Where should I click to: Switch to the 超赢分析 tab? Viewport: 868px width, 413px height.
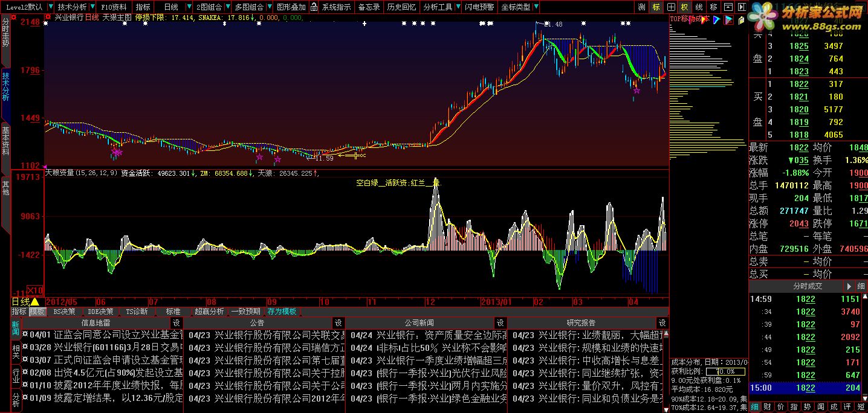click(209, 312)
